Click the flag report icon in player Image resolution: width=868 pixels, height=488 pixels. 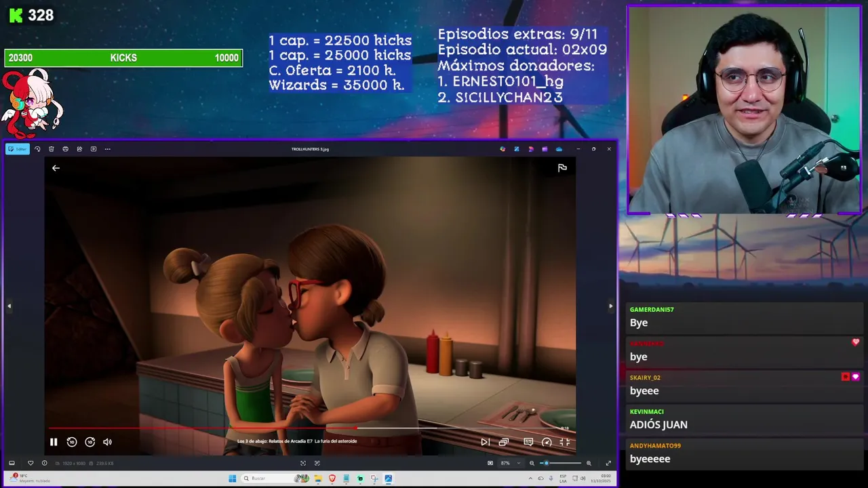tap(562, 168)
